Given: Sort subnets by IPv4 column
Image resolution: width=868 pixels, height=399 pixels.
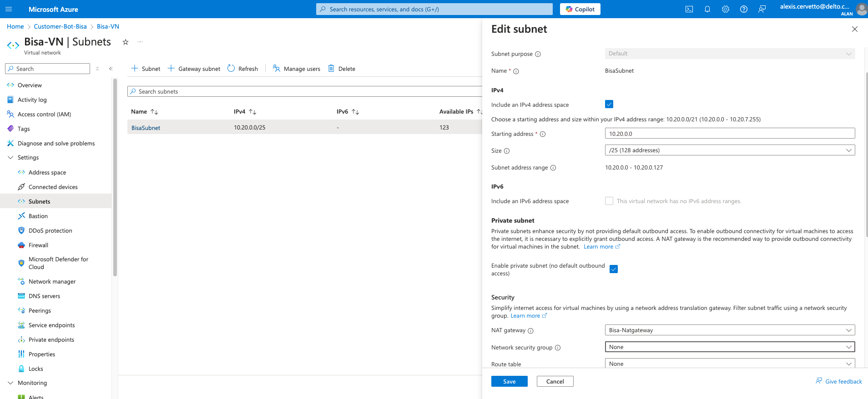Looking at the screenshot, I should click(x=245, y=111).
